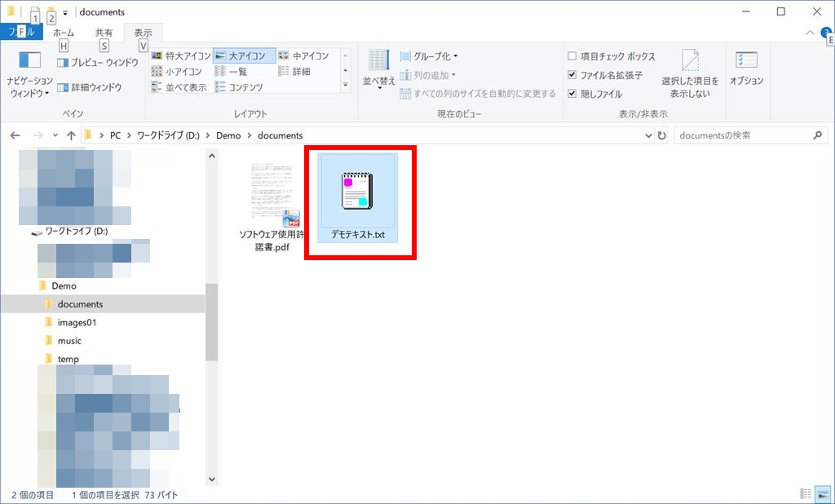Click Demo in the address breadcrumb
This screenshot has height=504, width=835.
tap(228, 135)
